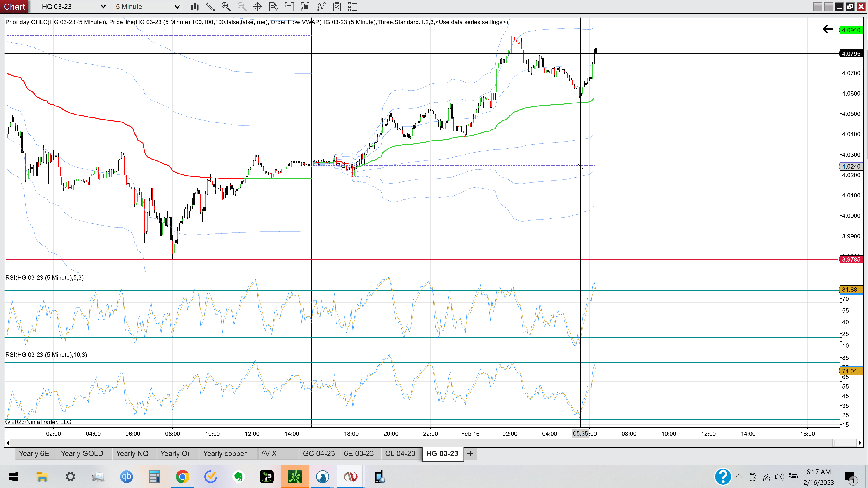Switch to the Yearly GOLD tab

[x=82, y=454]
